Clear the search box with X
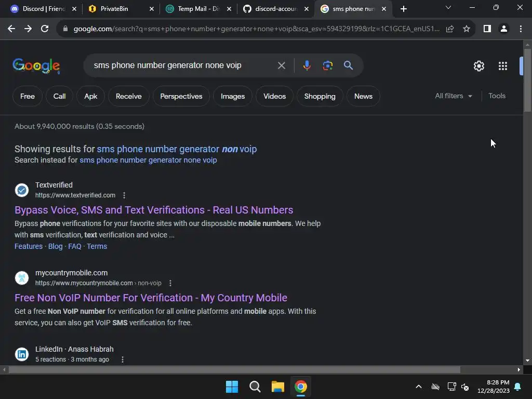This screenshot has width=532, height=399. pos(281,65)
